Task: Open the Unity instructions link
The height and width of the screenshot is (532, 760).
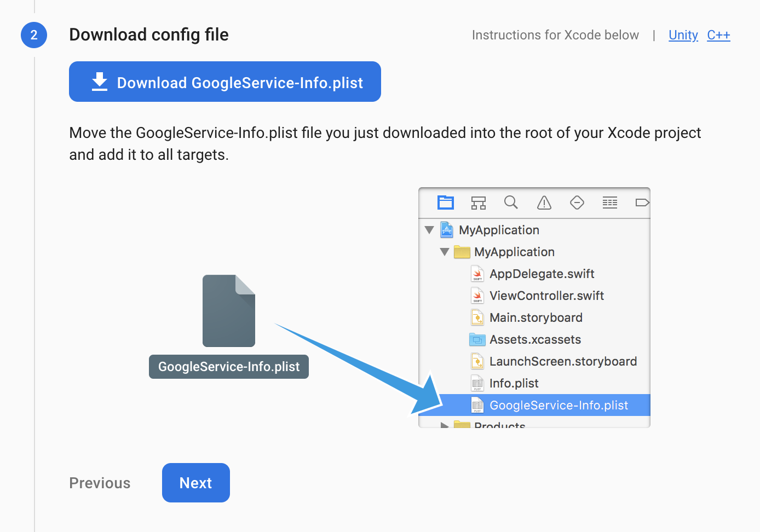Action: (x=683, y=35)
